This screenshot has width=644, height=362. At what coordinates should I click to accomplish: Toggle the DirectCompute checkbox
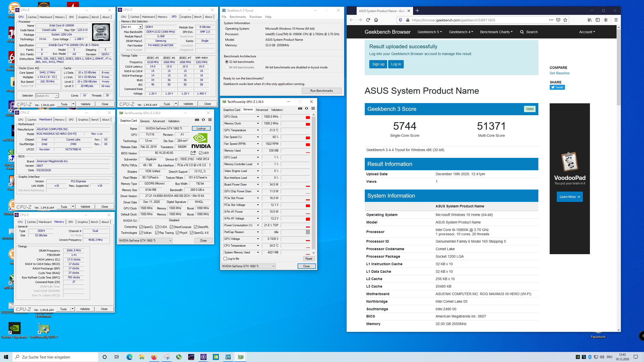(171, 227)
